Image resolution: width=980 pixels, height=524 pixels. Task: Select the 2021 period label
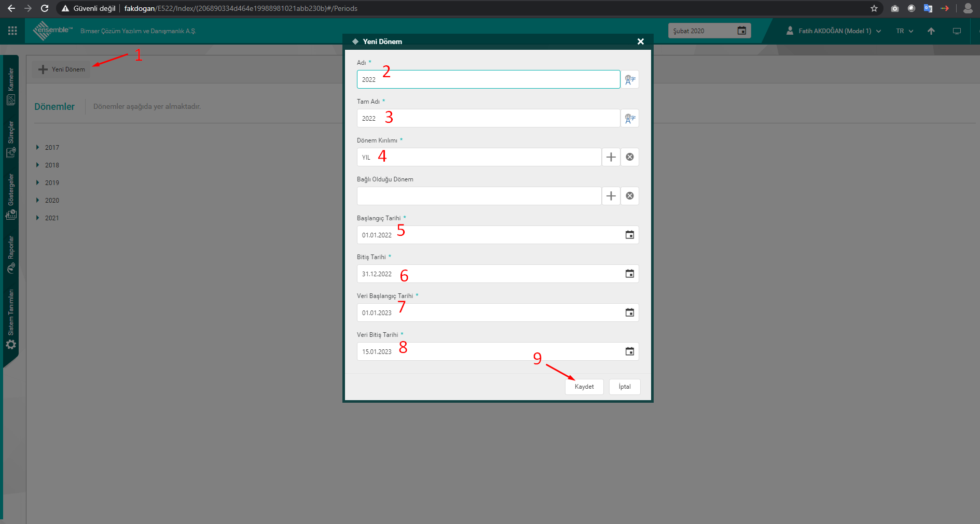click(52, 218)
